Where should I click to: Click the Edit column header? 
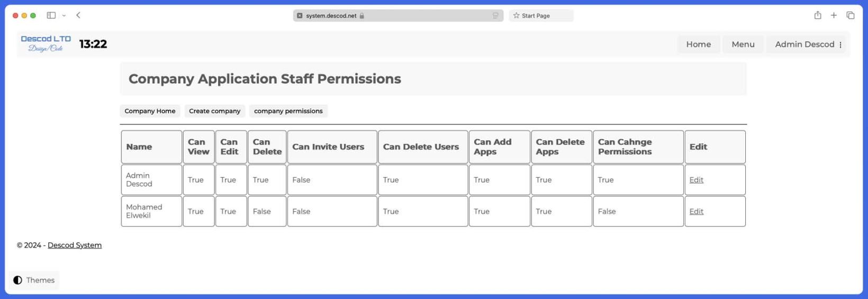click(715, 147)
